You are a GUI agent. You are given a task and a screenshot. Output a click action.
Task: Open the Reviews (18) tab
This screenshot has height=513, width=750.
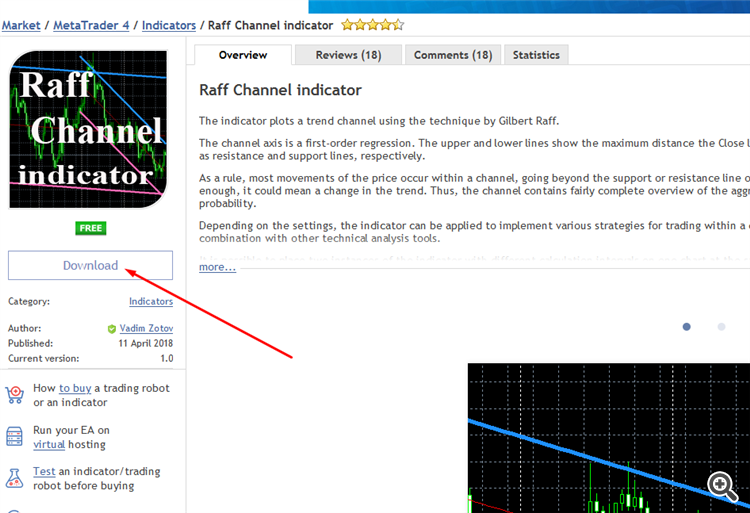[x=348, y=55]
